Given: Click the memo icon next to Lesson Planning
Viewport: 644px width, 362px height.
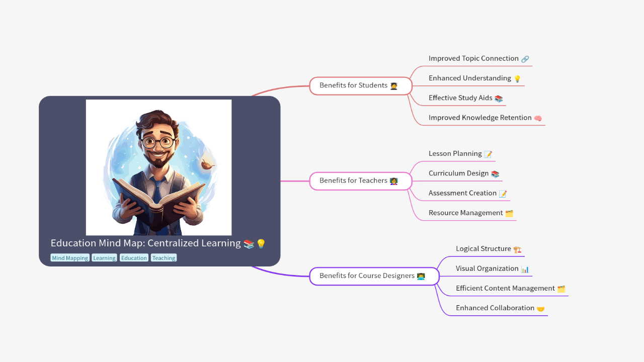Looking at the screenshot, I should 488,154.
